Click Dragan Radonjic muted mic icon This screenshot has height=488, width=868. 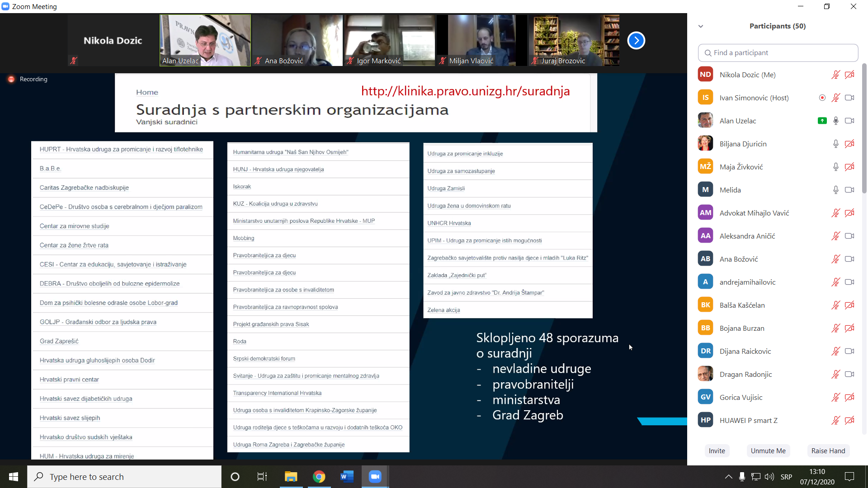835,374
